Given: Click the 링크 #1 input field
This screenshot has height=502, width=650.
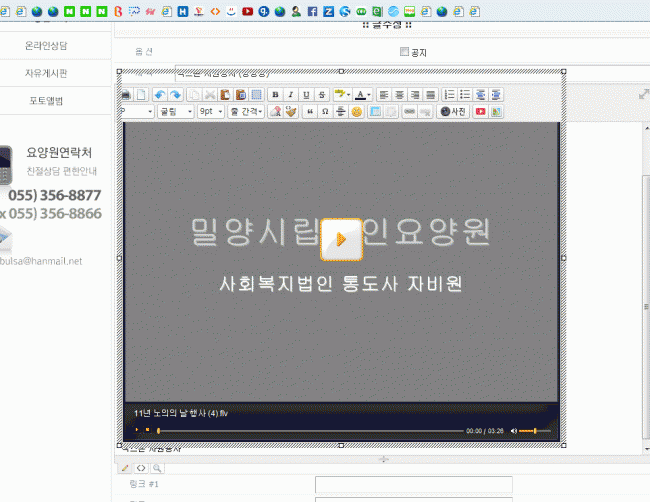Looking at the screenshot, I should [414, 484].
